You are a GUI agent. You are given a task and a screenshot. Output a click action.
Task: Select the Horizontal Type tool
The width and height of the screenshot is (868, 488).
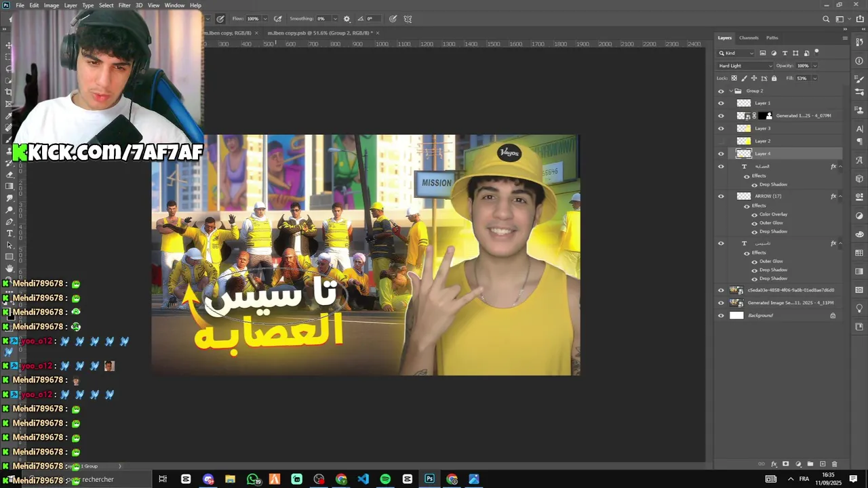tap(9, 233)
